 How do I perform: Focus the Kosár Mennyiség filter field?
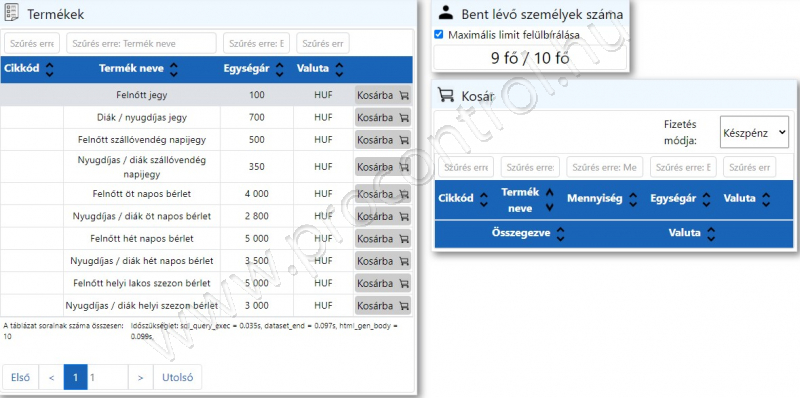tap(605, 167)
